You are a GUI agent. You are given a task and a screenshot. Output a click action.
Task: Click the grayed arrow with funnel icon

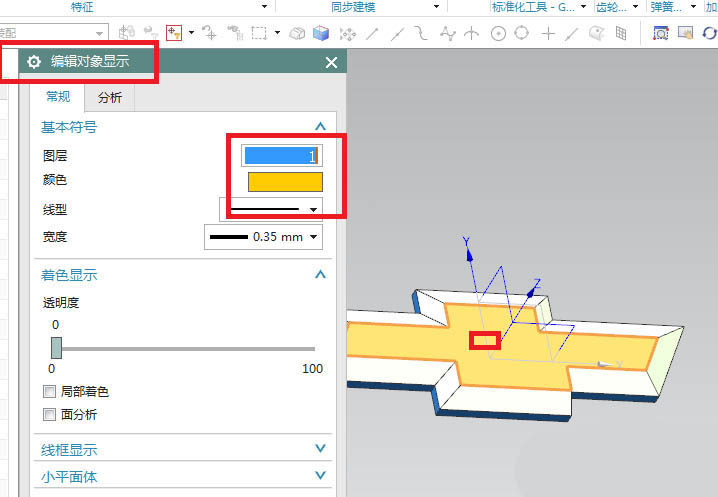pyautogui.click(x=151, y=33)
